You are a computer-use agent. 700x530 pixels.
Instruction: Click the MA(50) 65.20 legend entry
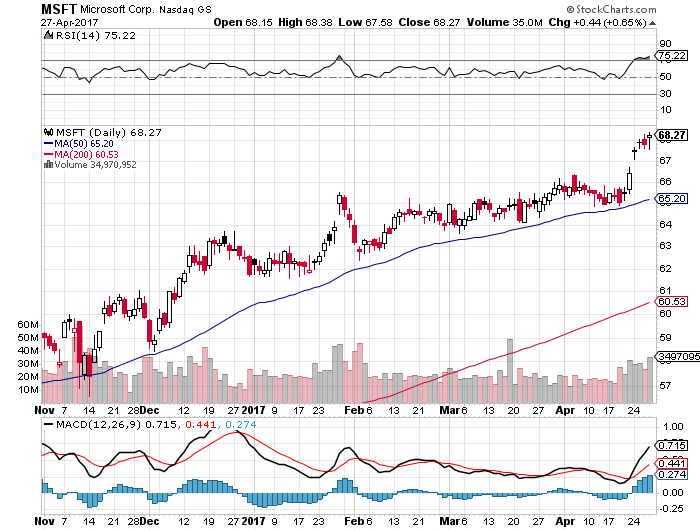pyautogui.click(x=79, y=144)
